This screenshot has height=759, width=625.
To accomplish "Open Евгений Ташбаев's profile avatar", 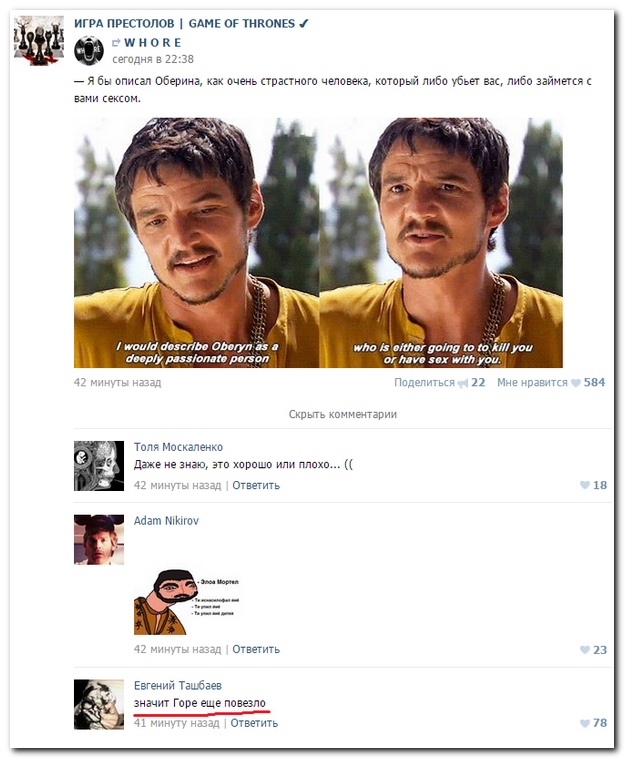I will point(99,704).
